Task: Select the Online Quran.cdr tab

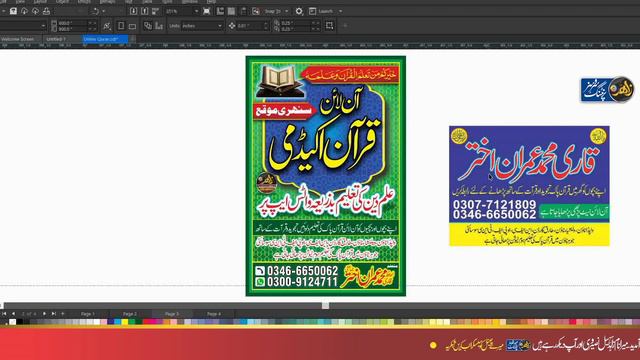Action: [x=105, y=39]
